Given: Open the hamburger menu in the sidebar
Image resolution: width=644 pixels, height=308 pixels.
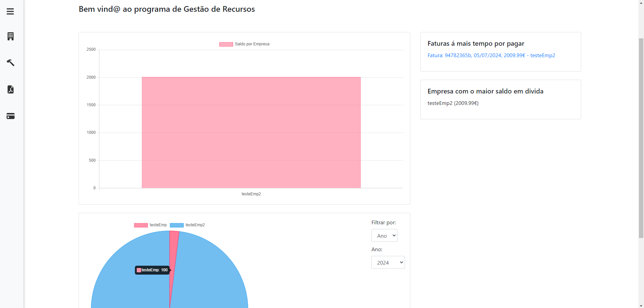Looking at the screenshot, I should pyautogui.click(x=10, y=11).
